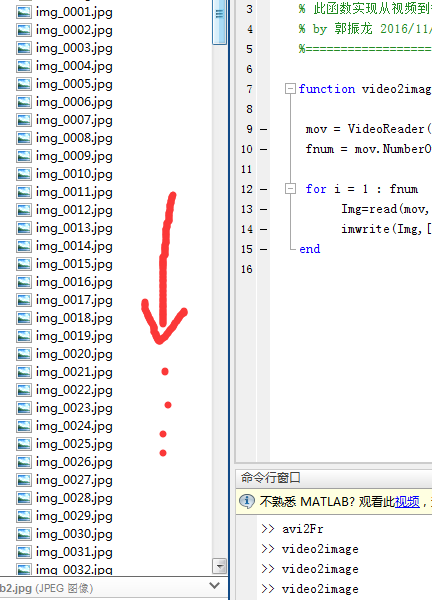This screenshot has height=600, width=432.
Task: Click the 'end' keyword on line 15
Action: [x=310, y=249]
